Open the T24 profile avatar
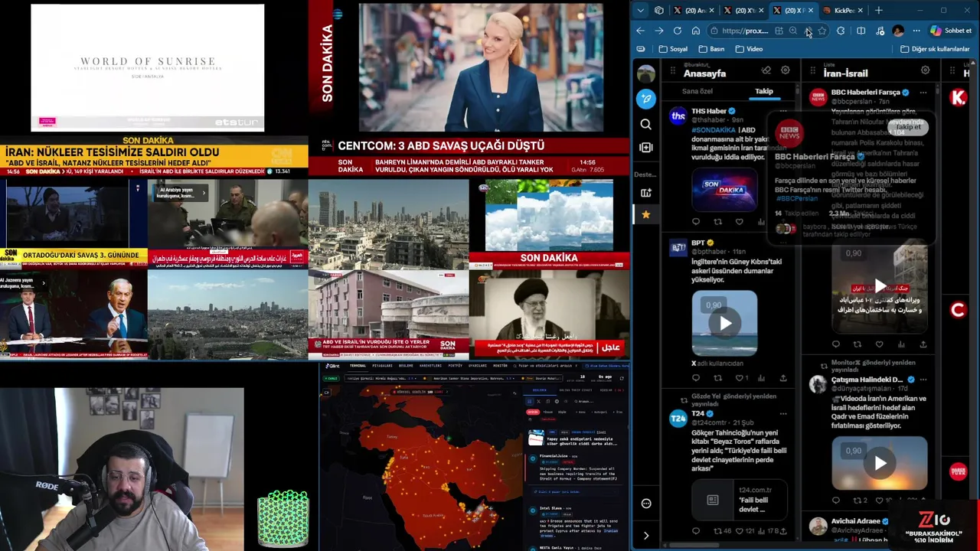980x551 pixels. point(678,418)
